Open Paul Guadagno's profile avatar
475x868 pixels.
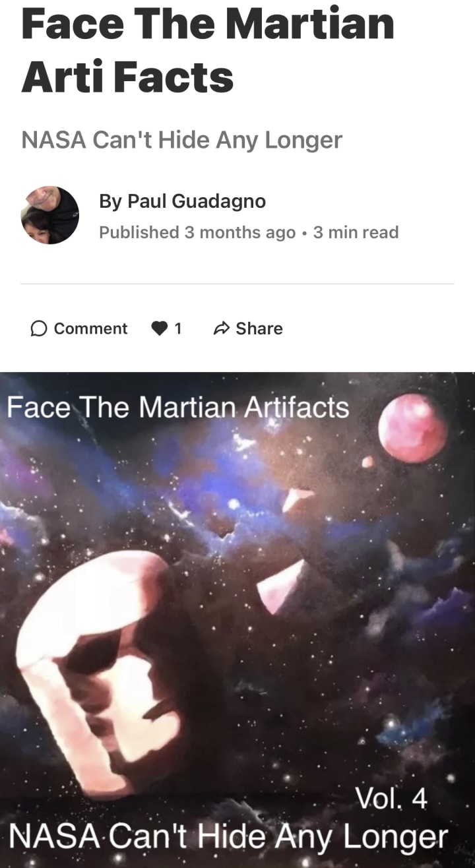click(50, 215)
